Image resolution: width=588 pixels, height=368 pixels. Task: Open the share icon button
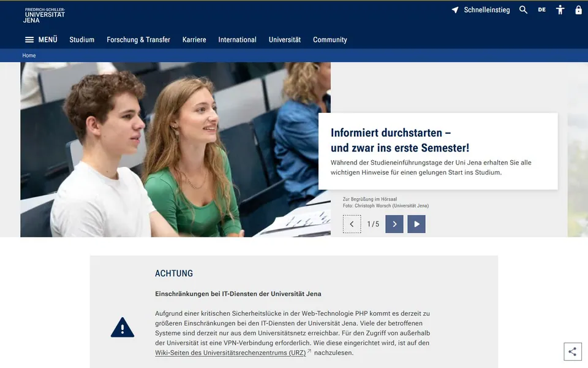click(572, 351)
